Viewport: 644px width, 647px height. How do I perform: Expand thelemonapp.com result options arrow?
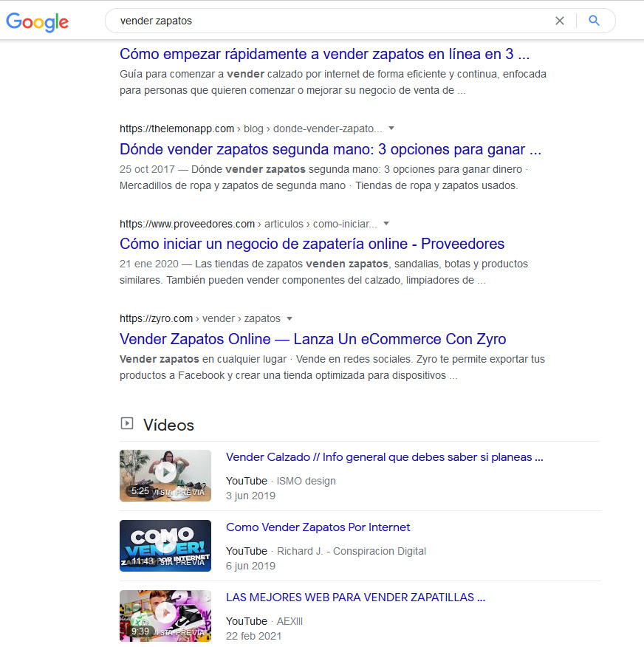click(391, 129)
